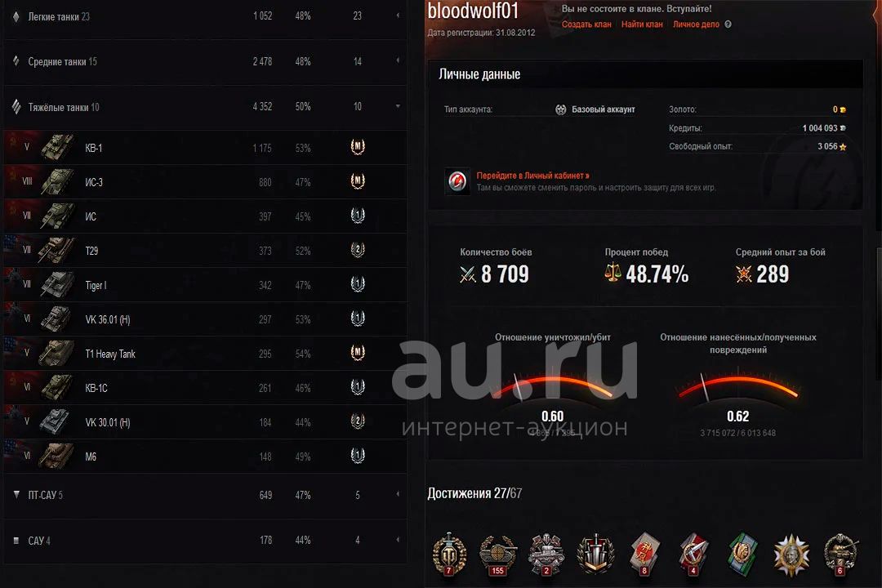Viewport: 882px width, 588px height.
Task: Click the achievement medal numbered 155
Action: click(x=498, y=555)
